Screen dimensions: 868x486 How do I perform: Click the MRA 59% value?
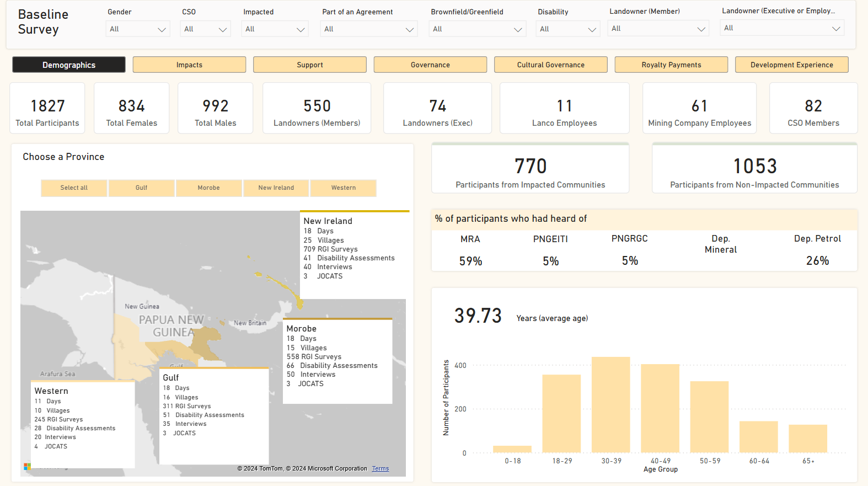coord(471,261)
